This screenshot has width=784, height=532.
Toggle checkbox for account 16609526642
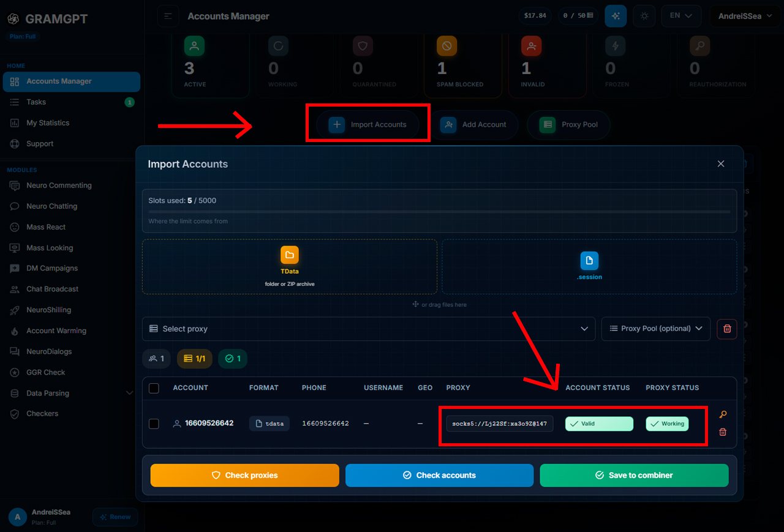[154, 424]
